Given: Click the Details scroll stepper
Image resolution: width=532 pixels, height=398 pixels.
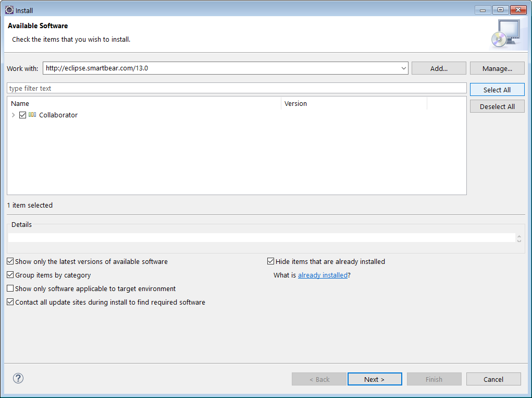Looking at the screenshot, I should (519, 238).
